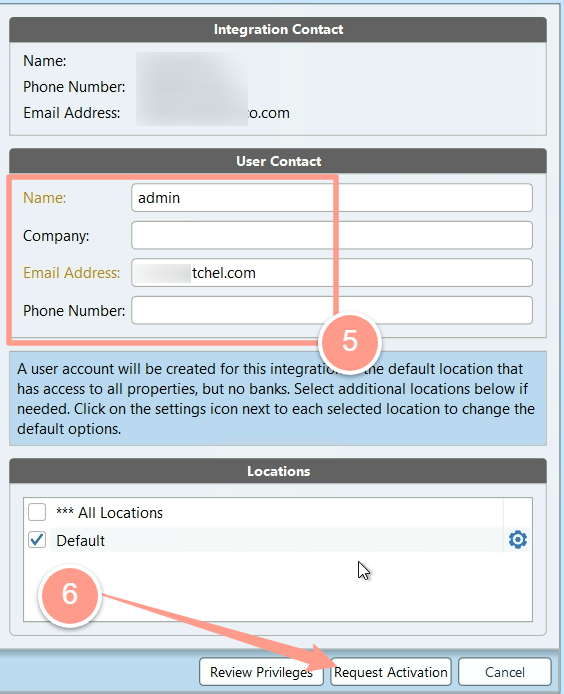Select the Default row label
564x694 pixels.
pyautogui.click(x=81, y=540)
